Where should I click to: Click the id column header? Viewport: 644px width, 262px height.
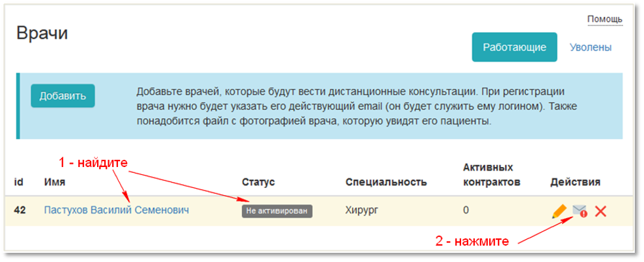[x=19, y=181]
